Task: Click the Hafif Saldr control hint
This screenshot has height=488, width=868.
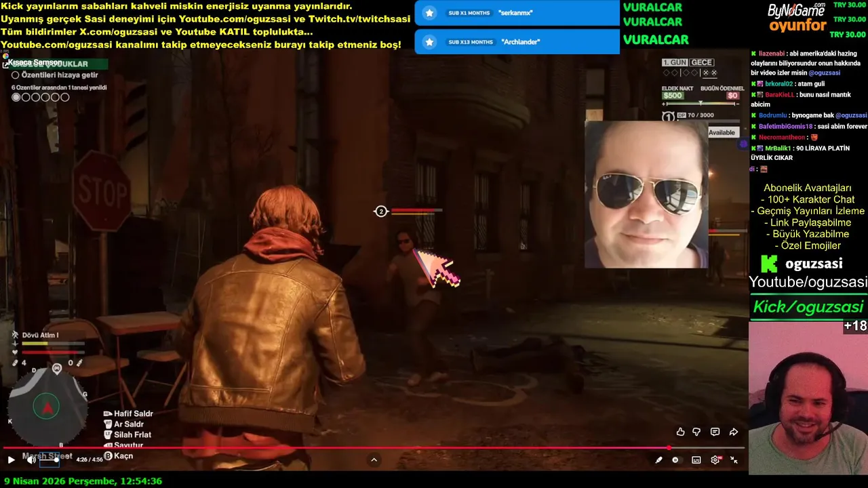Action: 128,413
